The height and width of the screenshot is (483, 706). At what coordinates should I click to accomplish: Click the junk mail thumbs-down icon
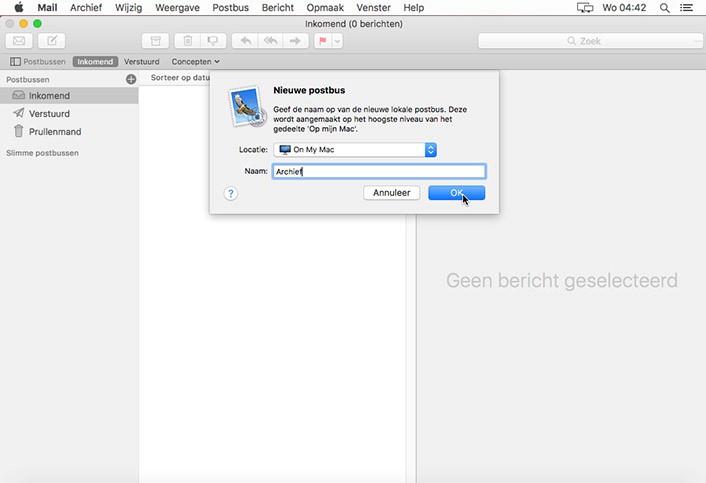pos(211,41)
